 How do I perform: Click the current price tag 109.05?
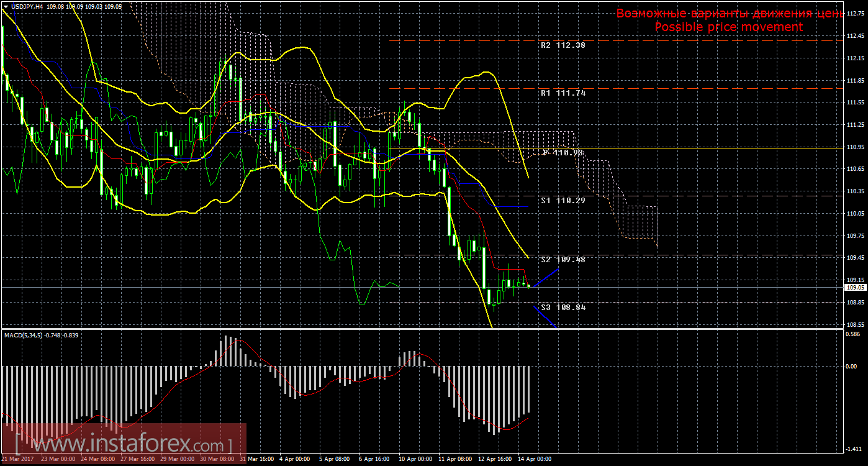click(855, 288)
